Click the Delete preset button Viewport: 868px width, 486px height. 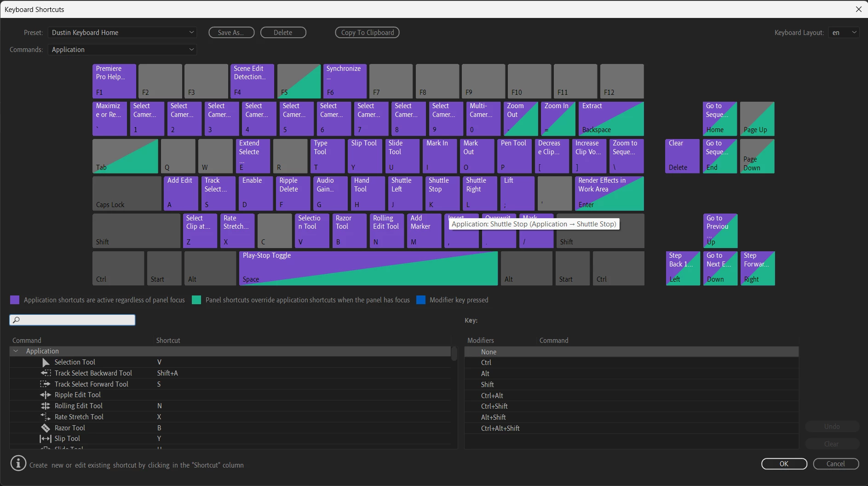pos(283,33)
